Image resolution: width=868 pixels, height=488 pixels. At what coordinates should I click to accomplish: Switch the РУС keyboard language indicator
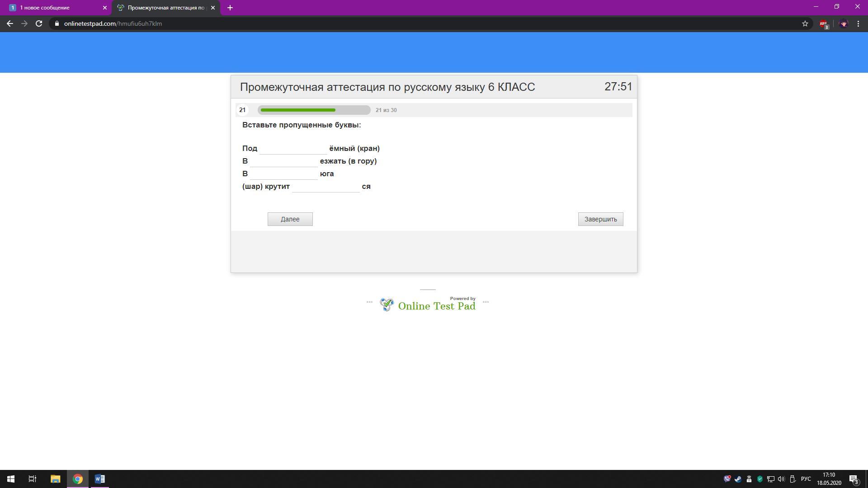[806, 479]
